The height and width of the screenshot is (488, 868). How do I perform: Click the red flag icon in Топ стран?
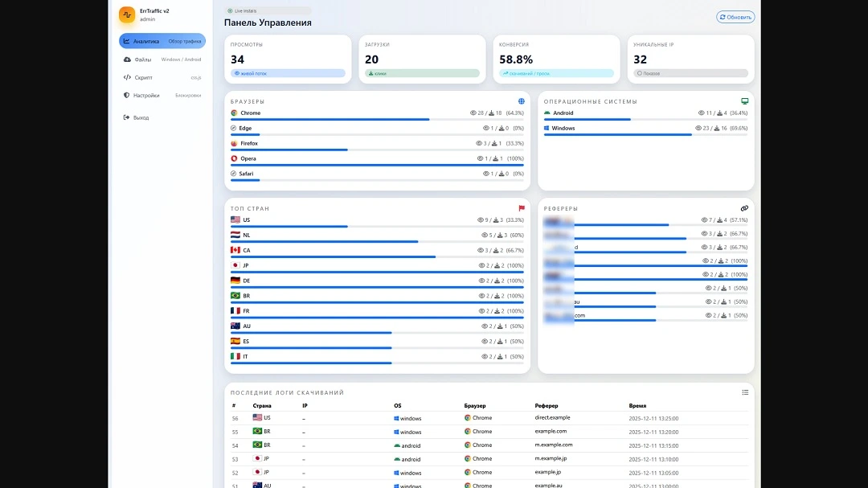521,208
